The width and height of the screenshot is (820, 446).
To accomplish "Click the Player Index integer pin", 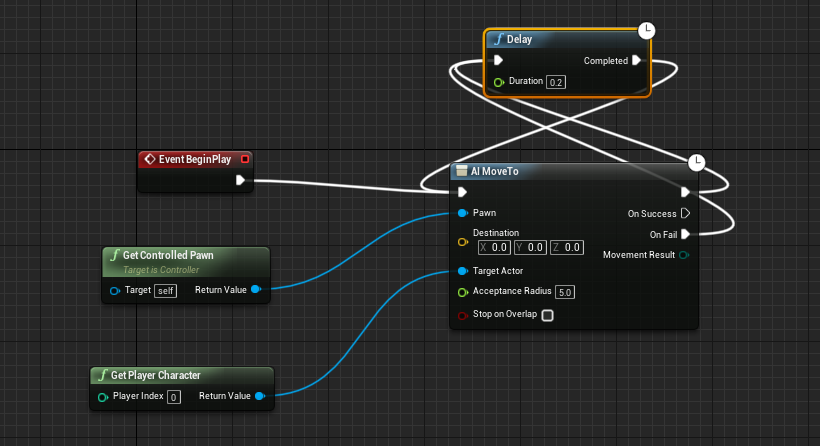I will pos(102,397).
